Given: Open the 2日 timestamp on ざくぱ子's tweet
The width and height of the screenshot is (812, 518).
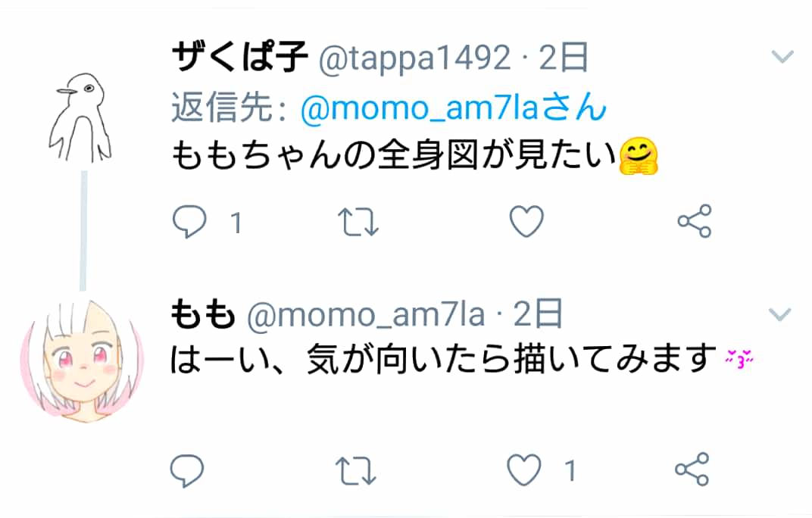Looking at the screenshot, I should coord(564,57).
